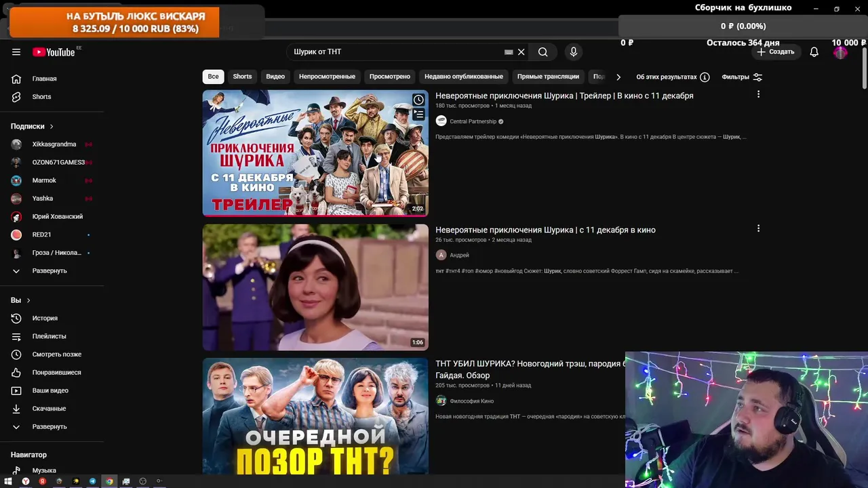Open the on-screen keyboard icon in search
Screen dimensions: 868x488
[x=509, y=52]
